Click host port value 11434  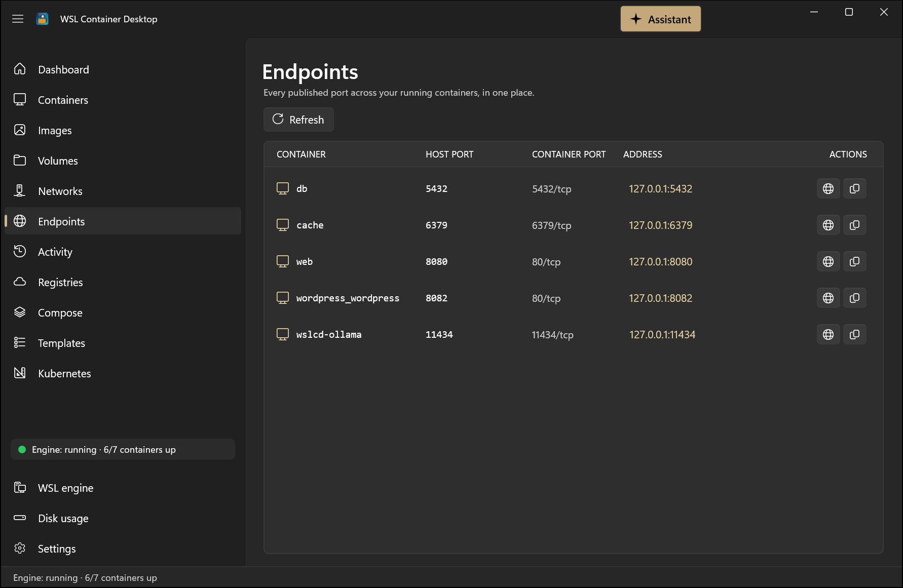pyautogui.click(x=439, y=334)
